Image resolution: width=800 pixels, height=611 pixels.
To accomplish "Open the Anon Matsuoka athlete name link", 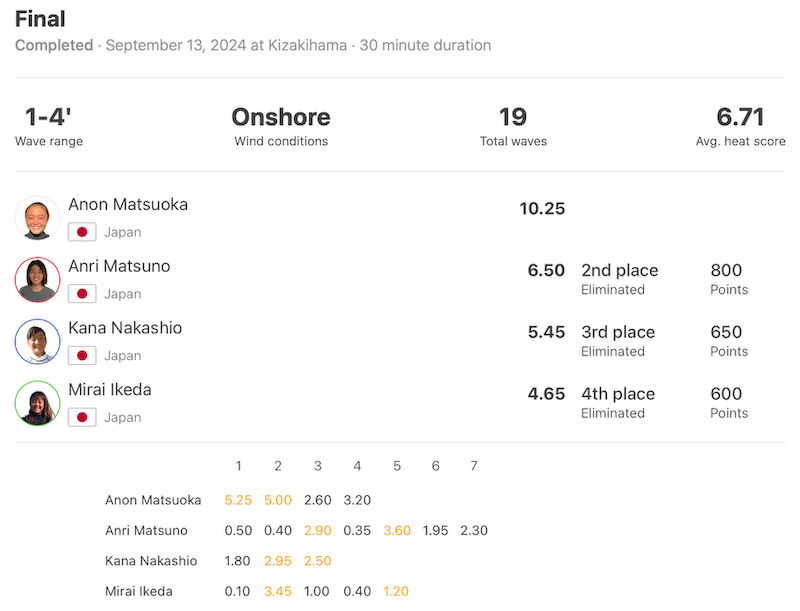I will (x=128, y=205).
